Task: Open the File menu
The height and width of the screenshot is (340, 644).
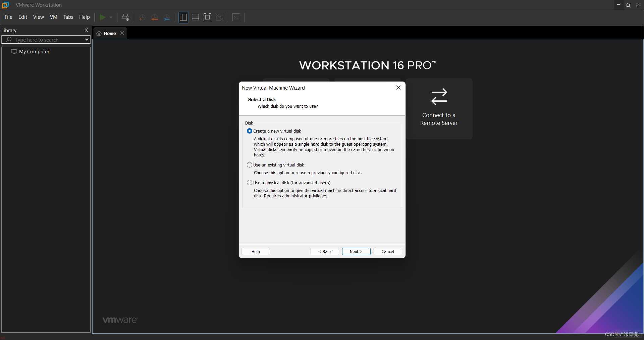Action: [x=8, y=17]
